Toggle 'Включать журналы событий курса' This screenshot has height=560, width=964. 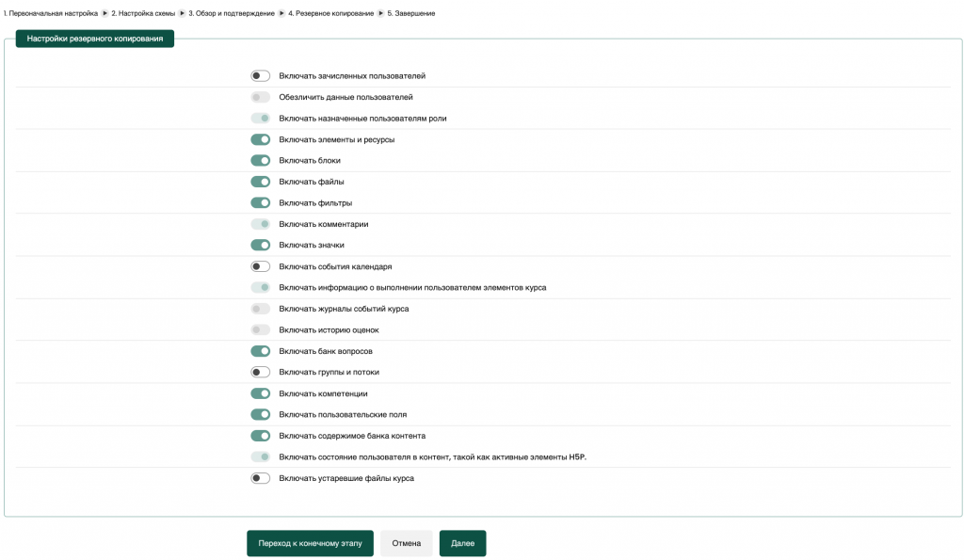(x=260, y=308)
